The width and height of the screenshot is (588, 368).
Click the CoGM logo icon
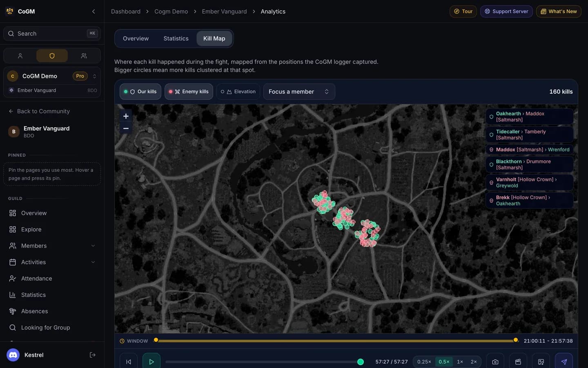tap(10, 11)
